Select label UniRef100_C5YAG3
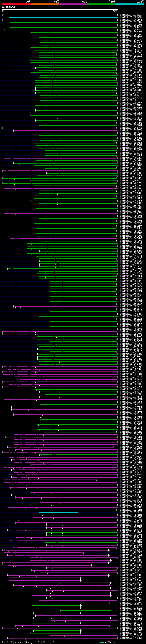This screenshot has height=644, width=146. click(x=131, y=369)
